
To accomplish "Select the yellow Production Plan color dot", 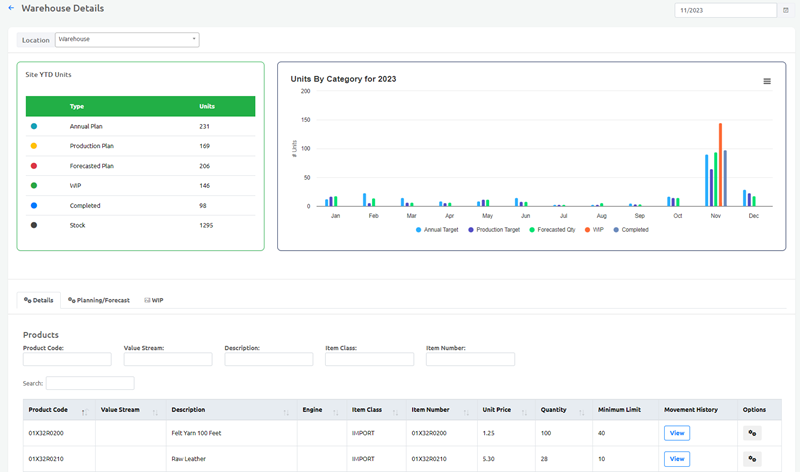I will [34, 146].
